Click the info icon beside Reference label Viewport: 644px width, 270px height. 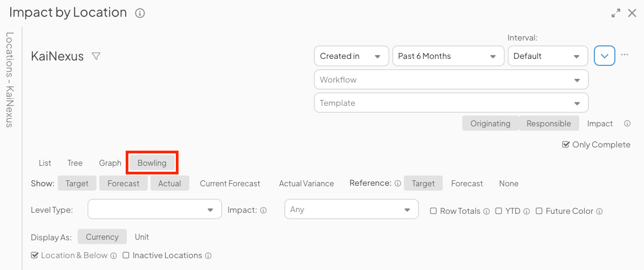398,184
